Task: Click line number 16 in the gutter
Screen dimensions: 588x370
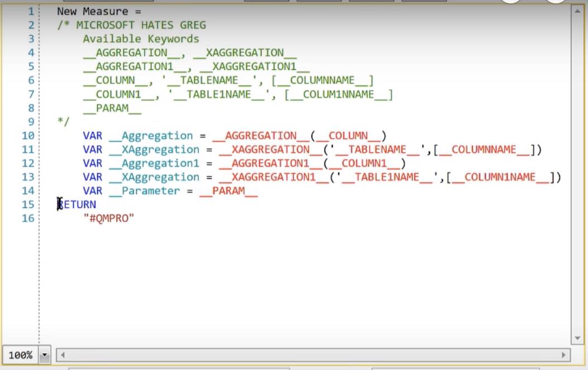Action: point(28,219)
